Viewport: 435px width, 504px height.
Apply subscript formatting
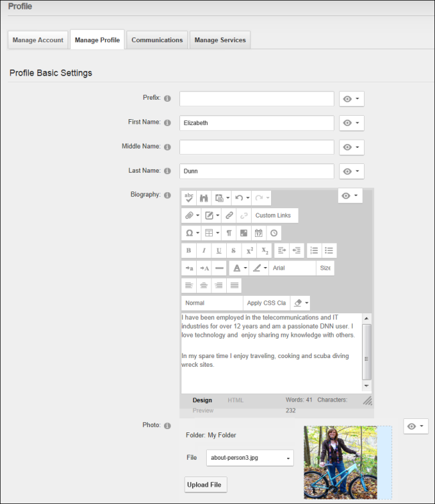pos(264,250)
